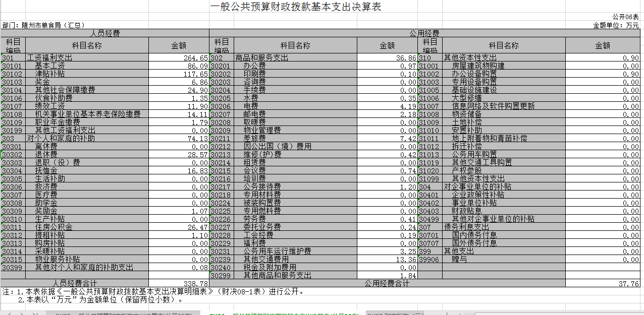Click the 基本工资 row name cell
This screenshot has width=644, height=315.
click(50, 66)
